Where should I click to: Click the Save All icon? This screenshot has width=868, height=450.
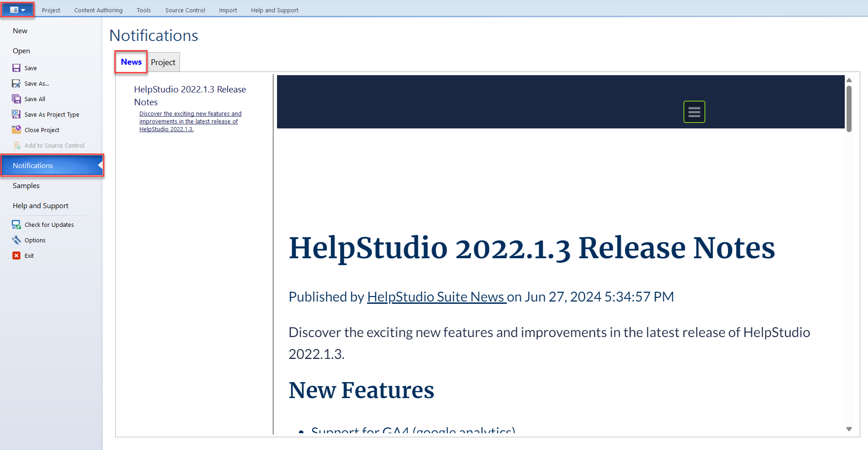click(16, 99)
